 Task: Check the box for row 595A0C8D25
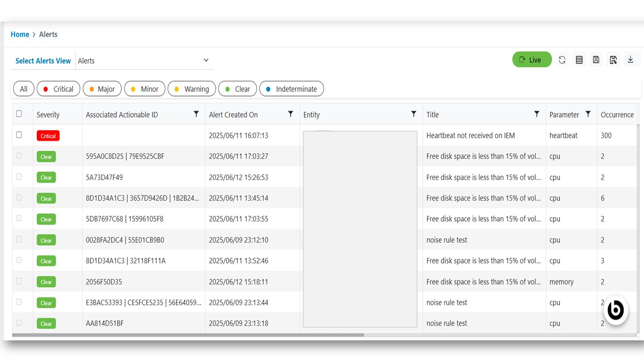(19, 156)
